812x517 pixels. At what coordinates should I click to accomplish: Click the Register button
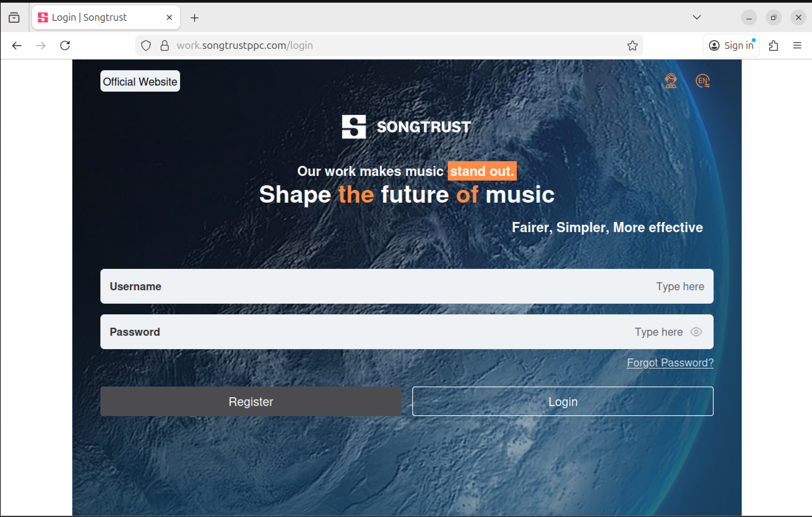point(251,402)
